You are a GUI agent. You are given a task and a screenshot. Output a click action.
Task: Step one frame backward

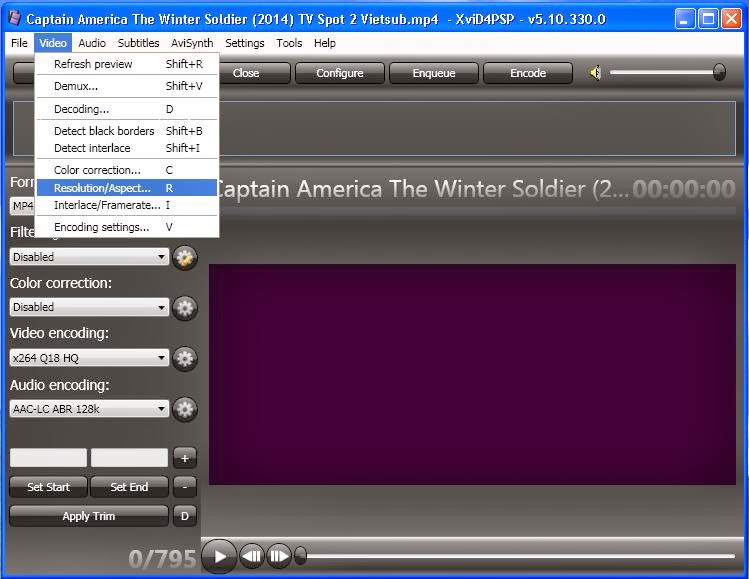[x=252, y=557]
